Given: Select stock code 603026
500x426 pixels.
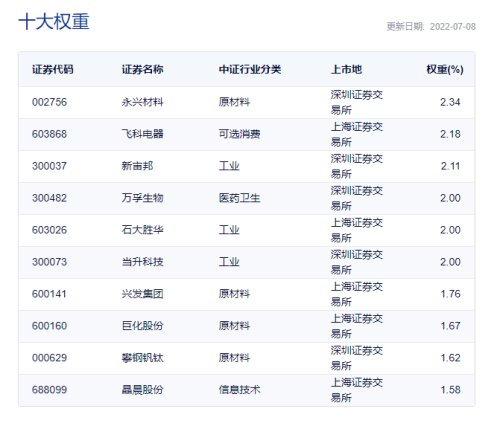Looking at the screenshot, I should (49, 230).
